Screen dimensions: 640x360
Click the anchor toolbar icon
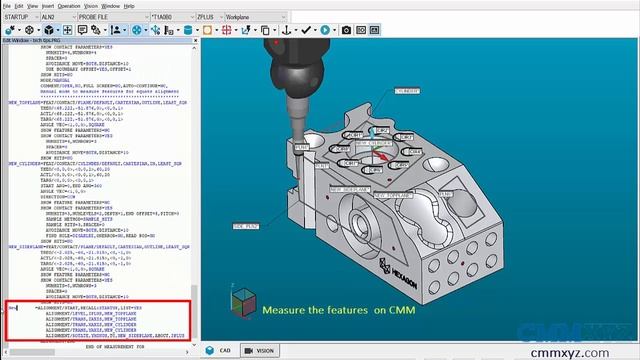tap(287, 30)
